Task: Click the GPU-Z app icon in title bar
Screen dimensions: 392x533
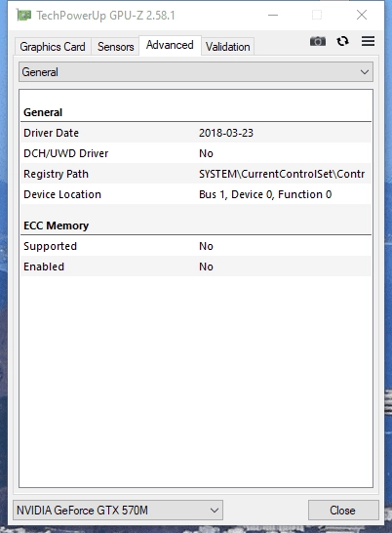Action: point(23,16)
